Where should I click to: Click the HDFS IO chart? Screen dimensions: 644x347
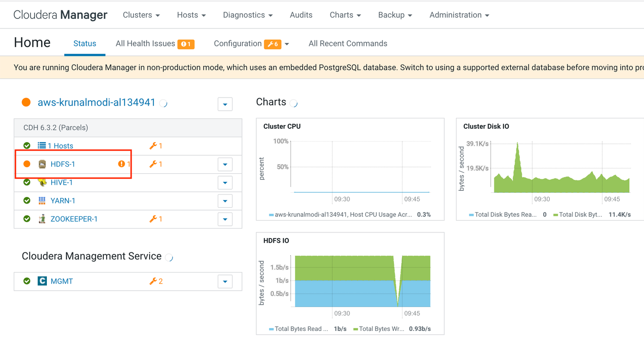[350, 284]
